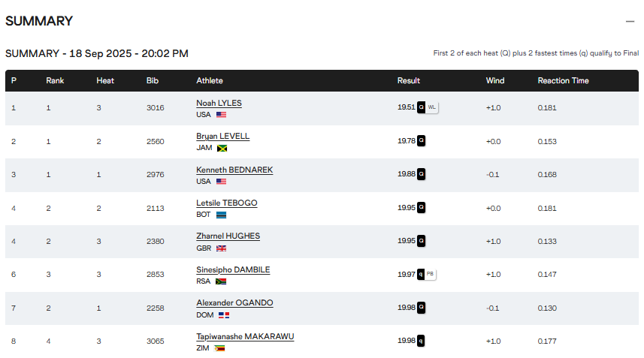Image resolution: width=644 pixels, height=358 pixels.
Task: Click the Wind column header
Action: (x=495, y=80)
